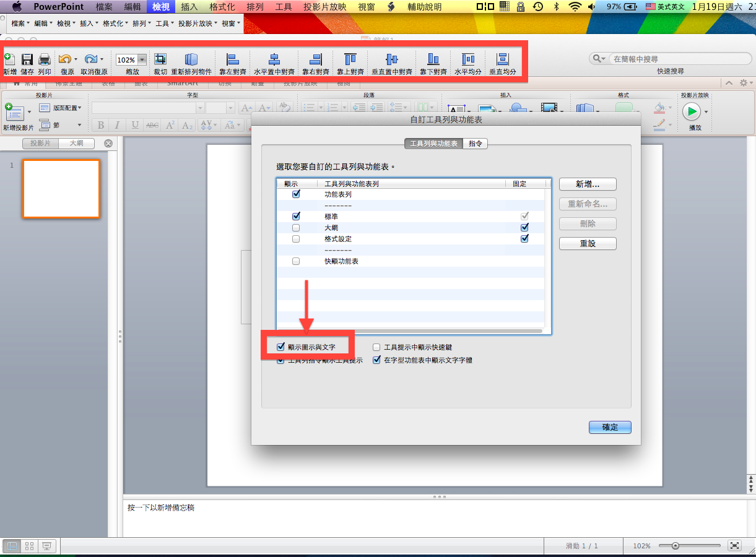This screenshot has width=756, height=557.
Task: Select slide 1 thumbnail in slide pane
Action: (x=61, y=189)
